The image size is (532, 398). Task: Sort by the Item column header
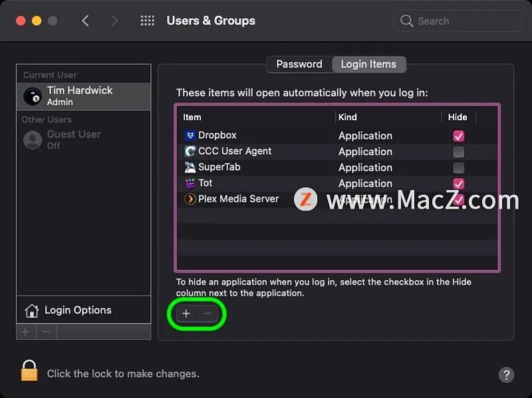(x=192, y=118)
